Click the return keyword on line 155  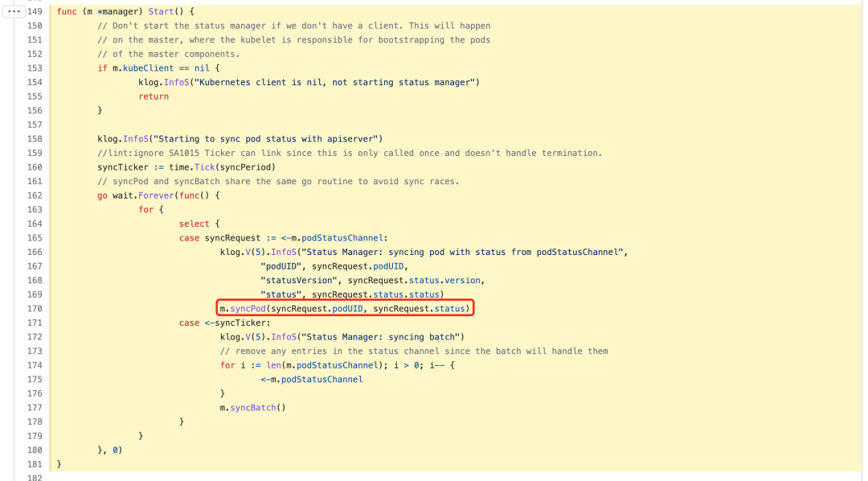pyautogui.click(x=154, y=97)
